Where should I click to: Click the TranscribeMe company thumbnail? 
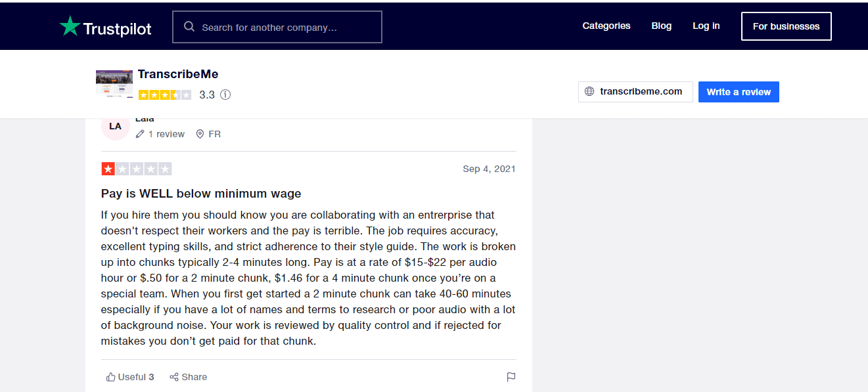[x=114, y=83]
